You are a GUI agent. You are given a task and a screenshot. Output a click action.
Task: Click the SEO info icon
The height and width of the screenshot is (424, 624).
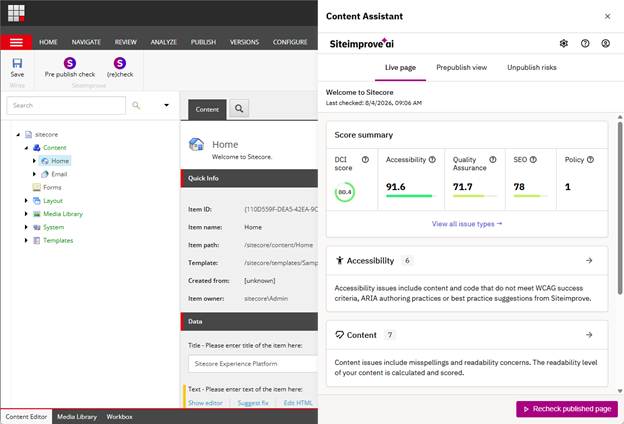(x=533, y=160)
